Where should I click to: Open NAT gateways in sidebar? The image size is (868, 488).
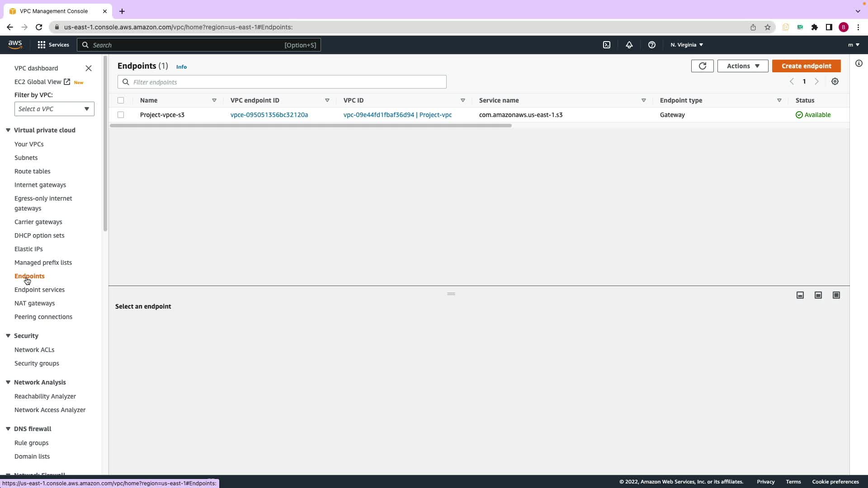click(x=34, y=303)
